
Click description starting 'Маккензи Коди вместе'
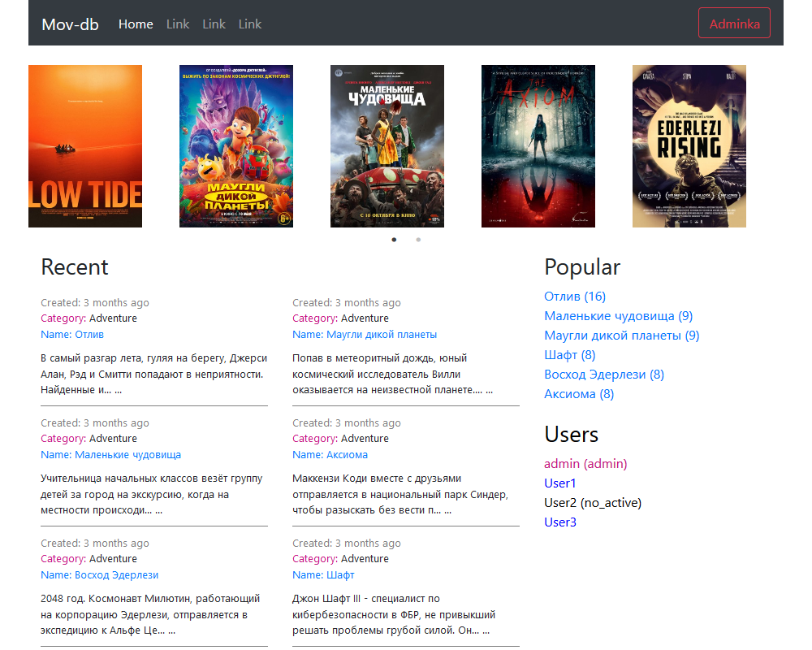[x=400, y=495]
